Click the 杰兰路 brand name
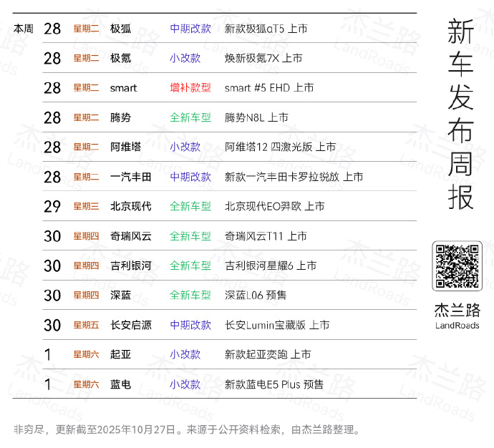Image resolution: width=494 pixels, height=448 pixels. (x=457, y=311)
